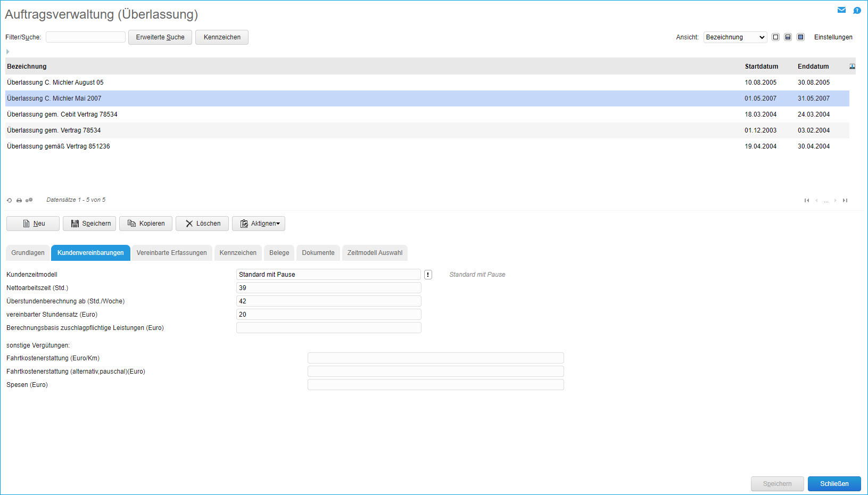
Task: Click the refresh list icon
Action: pos(9,200)
